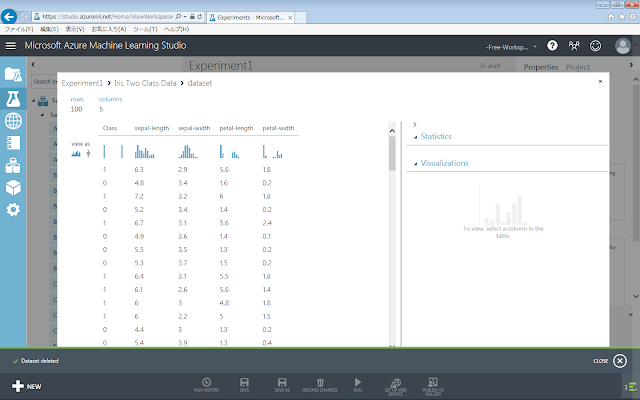The width and height of the screenshot is (640, 400).
Task: Click Publish to Gallery icon
Action: [433, 386]
